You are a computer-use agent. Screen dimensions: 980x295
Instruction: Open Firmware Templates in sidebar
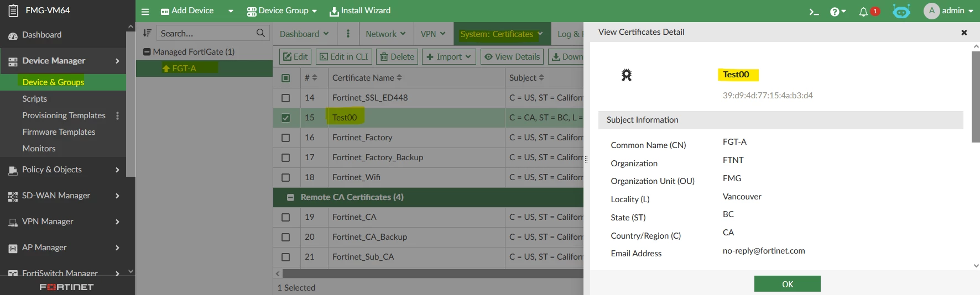(59, 132)
